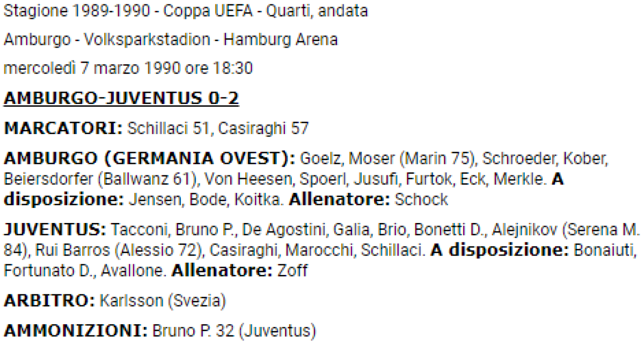The height and width of the screenshot is (342, 644).
Task: Click referee Karlsson (Svezia)
Action: pos(163,301)
